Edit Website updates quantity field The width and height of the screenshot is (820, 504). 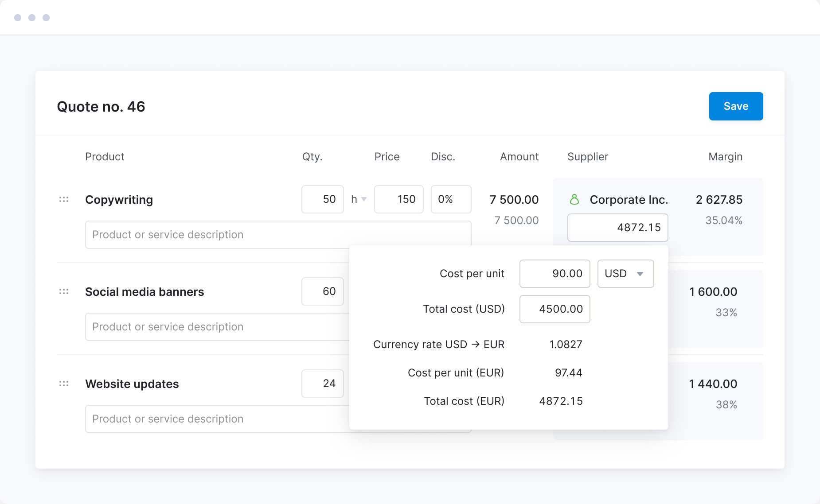322,384
